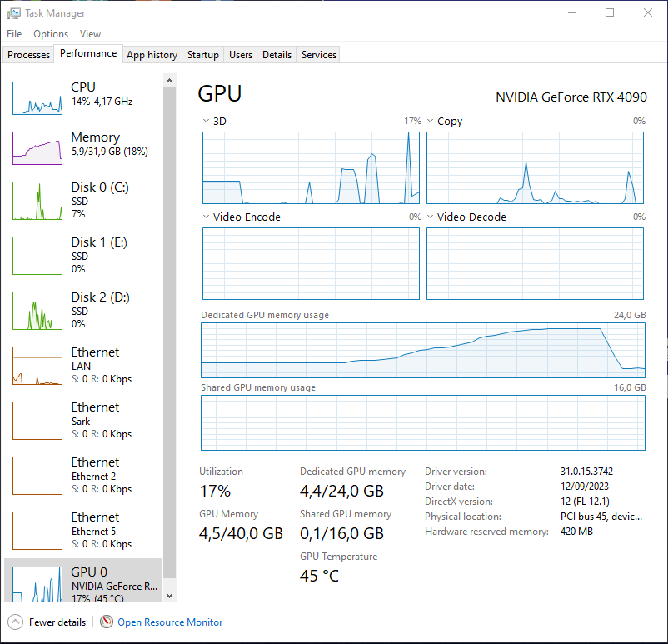Image resolution: width=668 pixels, height=644 pixels.
Task: Switch to the Startup tab
Action: click(x=202, y=55)
